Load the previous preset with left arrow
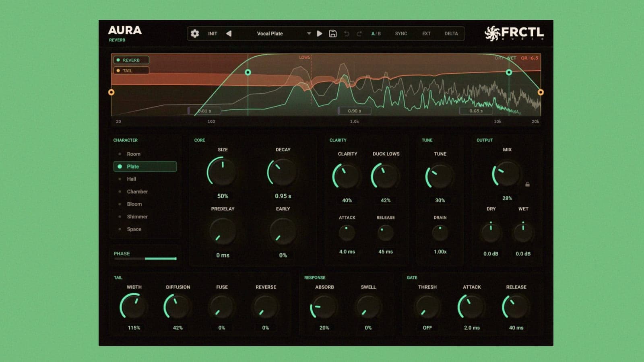644x362 pixels. [x=229, y=33]
